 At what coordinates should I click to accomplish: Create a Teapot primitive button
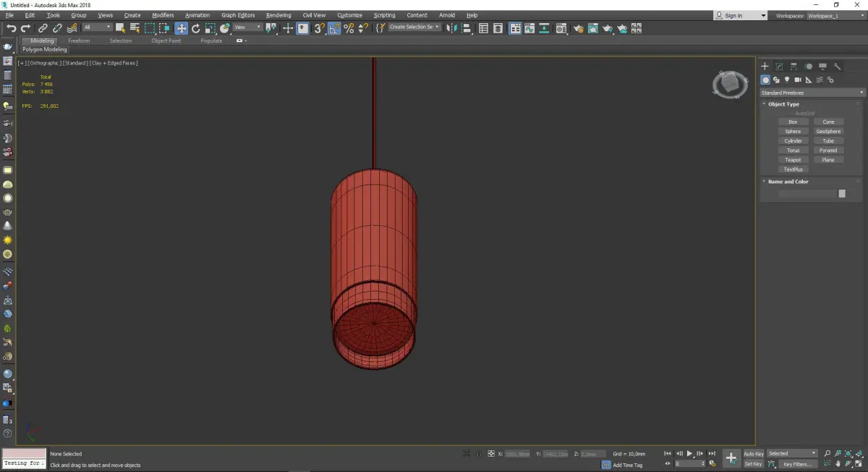tap(793, 160)
